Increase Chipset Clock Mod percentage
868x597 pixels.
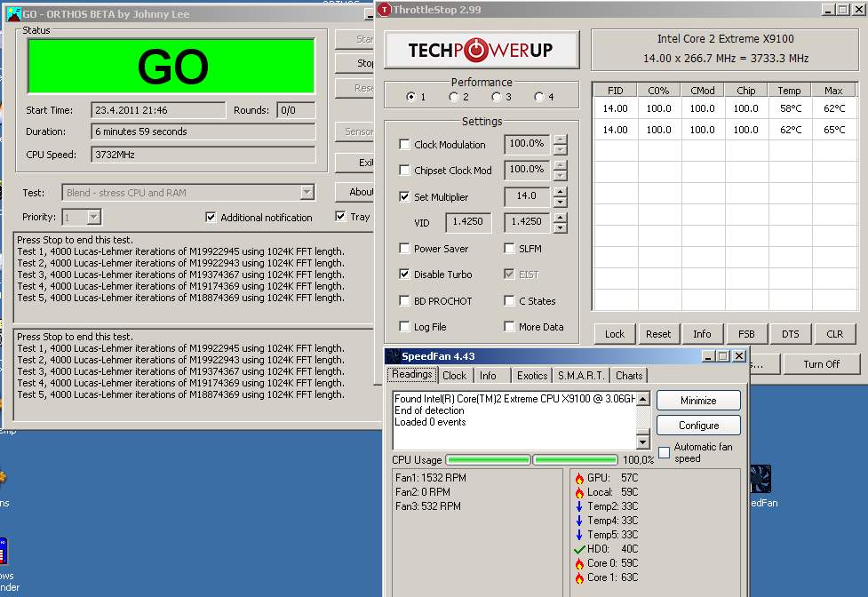click(x=561, y=165)
